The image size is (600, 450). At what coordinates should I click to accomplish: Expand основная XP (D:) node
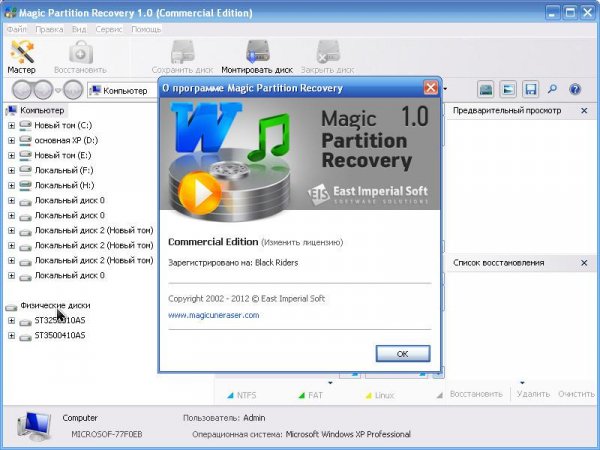(x=11, y=140)
